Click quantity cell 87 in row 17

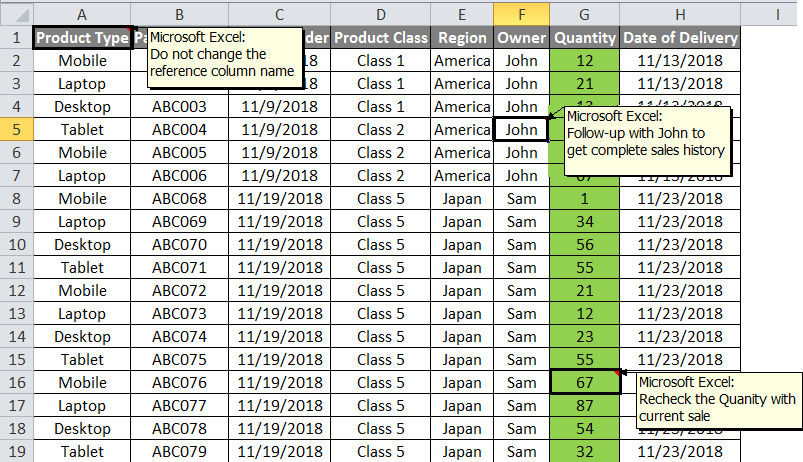(x=584, y=406)
